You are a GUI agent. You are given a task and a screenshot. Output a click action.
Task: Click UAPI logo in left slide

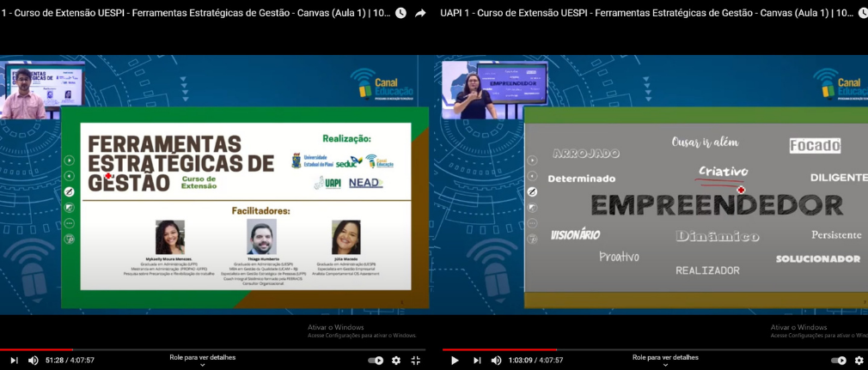(327, 183)
